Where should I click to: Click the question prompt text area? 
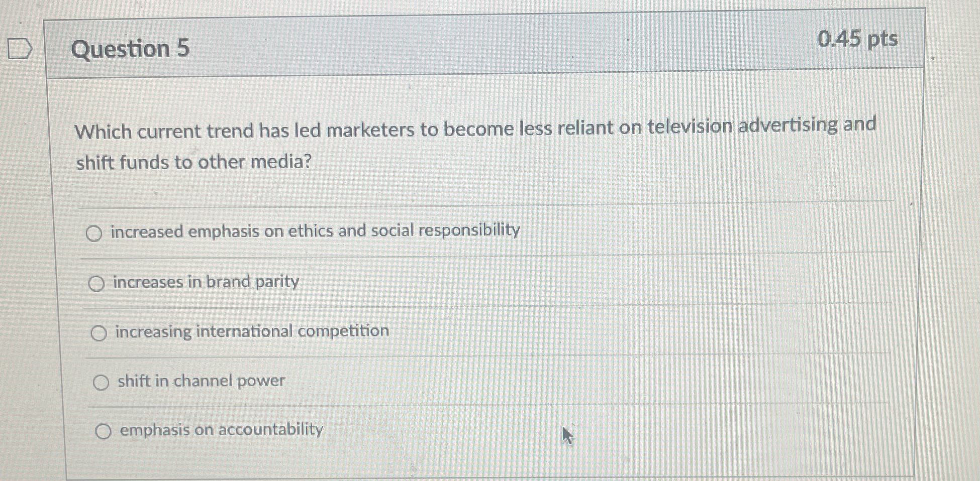(x=452, y=146)
